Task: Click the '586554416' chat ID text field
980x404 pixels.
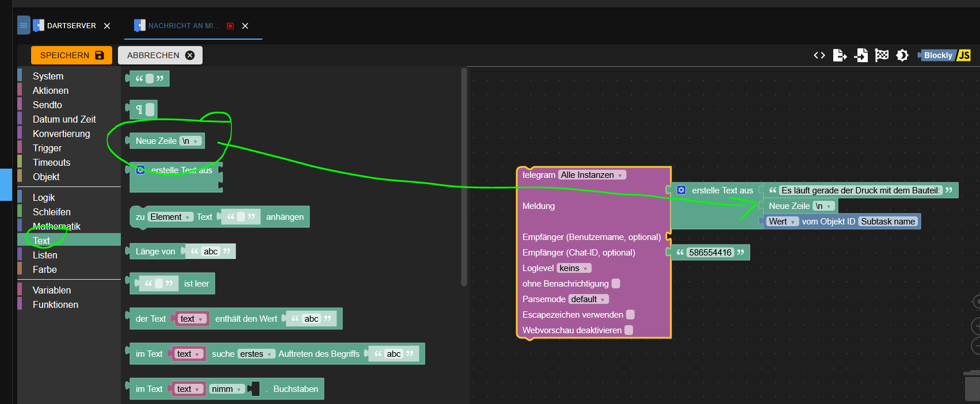Action: pyautogui.click(x=710, y=253)
